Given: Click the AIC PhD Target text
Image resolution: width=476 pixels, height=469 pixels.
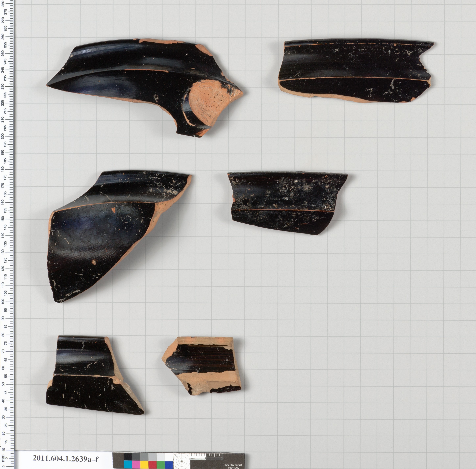Looking at the screenshot, I should click(x=233, y=465).
